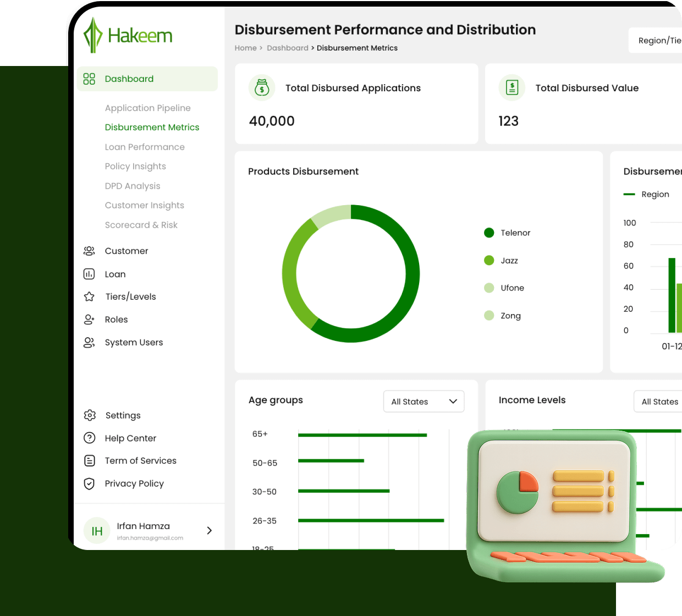Click the System Users icon
The height and width of the screenshot is (616, 682).
89,342
